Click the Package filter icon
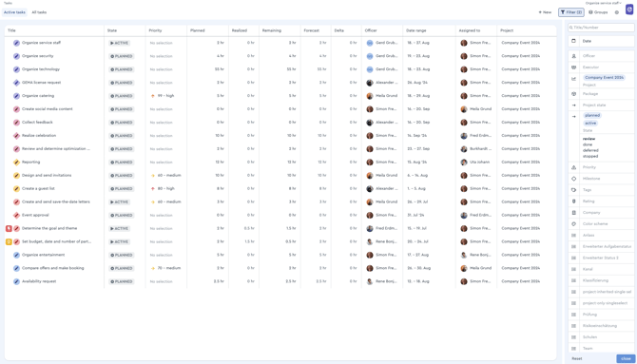Screen dimensions: 637x364 (573, 94)
